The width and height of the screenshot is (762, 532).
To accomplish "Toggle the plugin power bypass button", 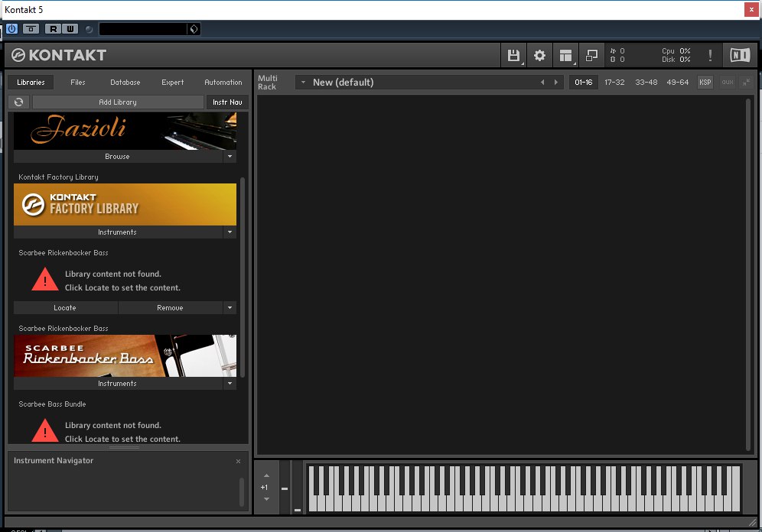I will point(11,29).
